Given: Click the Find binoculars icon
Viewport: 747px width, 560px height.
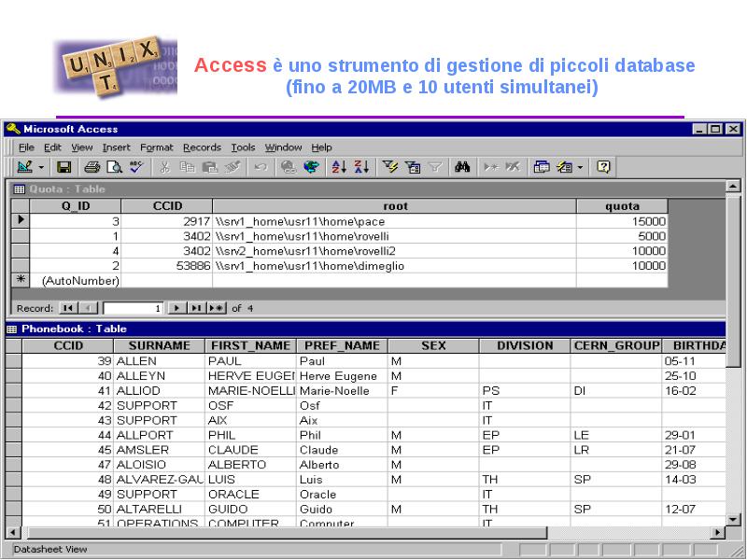Looking at the screenshot, I should [462, 167].
